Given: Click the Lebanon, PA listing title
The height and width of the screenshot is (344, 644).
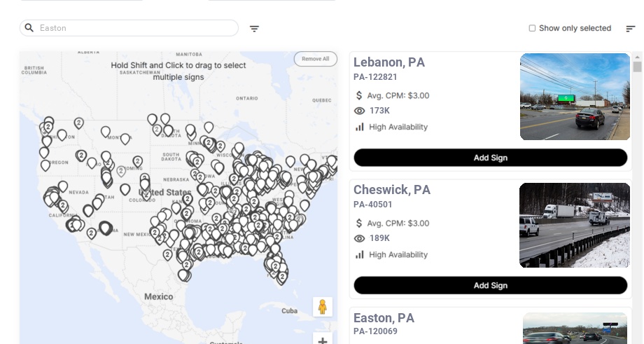Looking at the screenshot, I should pyautogui.click(x=389, y=62).
